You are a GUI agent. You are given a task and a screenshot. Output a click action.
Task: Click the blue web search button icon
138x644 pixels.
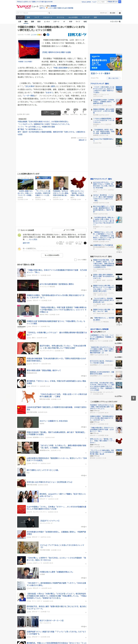tap(120, 2)
